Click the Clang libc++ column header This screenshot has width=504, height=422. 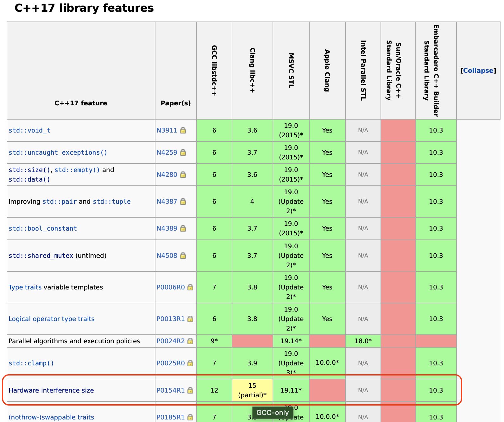252,71
